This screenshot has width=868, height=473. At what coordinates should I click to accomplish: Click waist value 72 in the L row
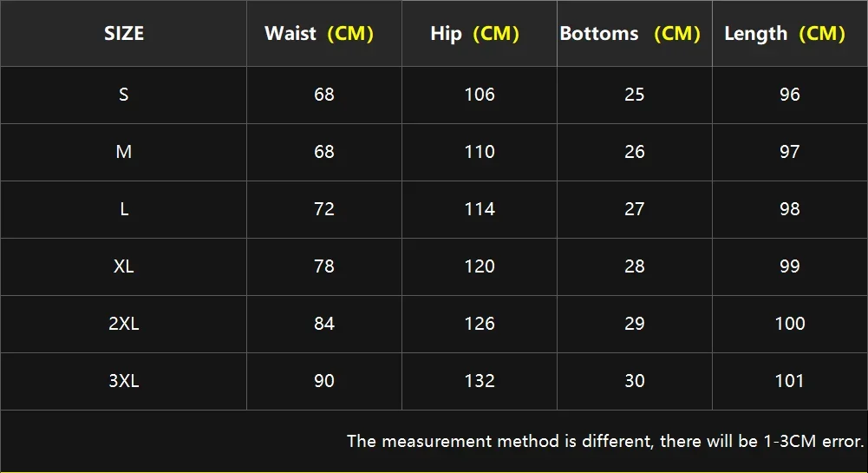324,209
